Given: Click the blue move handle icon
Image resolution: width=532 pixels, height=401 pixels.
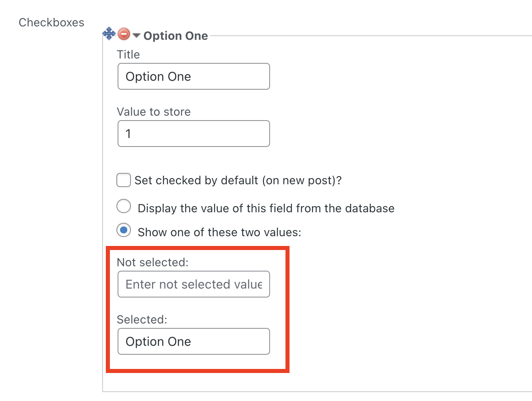Looking at the screenshot, I should pos(109,34).
